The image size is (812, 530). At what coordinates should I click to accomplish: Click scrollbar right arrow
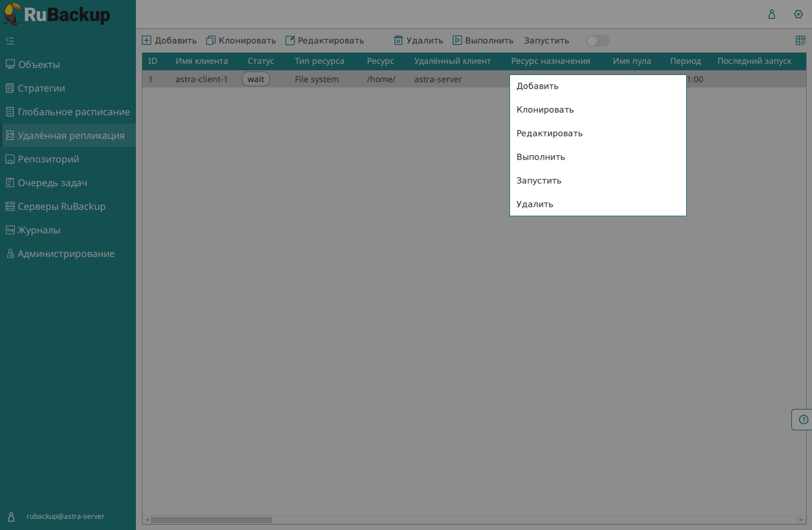tap(801, 520)
